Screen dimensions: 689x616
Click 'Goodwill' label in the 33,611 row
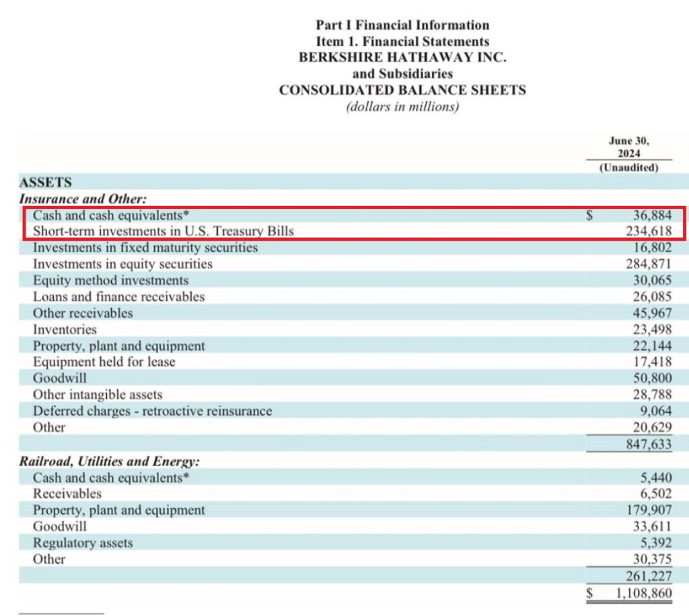click(x=60, y=527)
